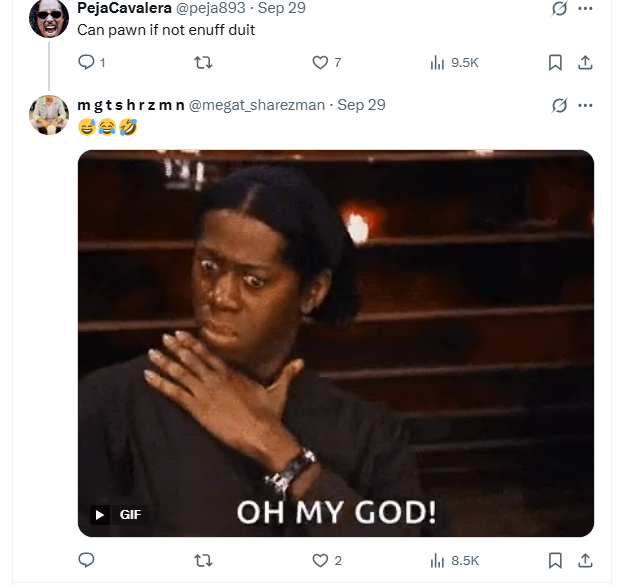Open Grok explain icon on PejaCavalera's tweet

(559, 8)
